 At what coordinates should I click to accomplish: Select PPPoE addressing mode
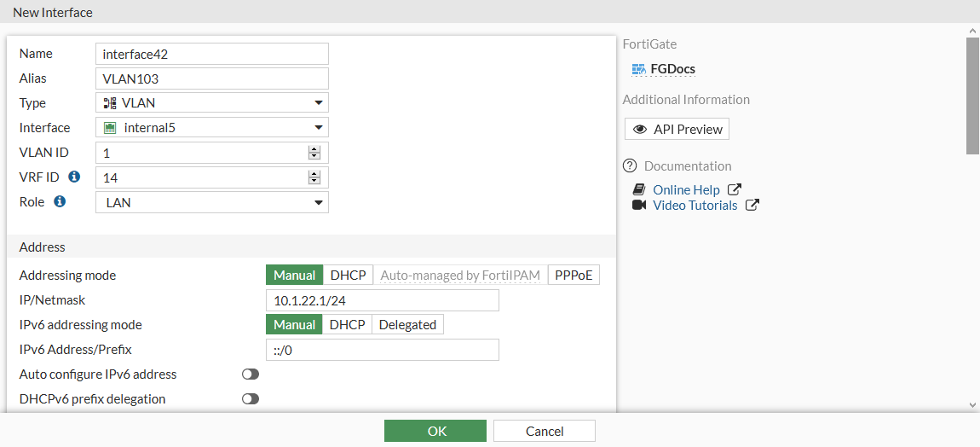tap(574, 275)
